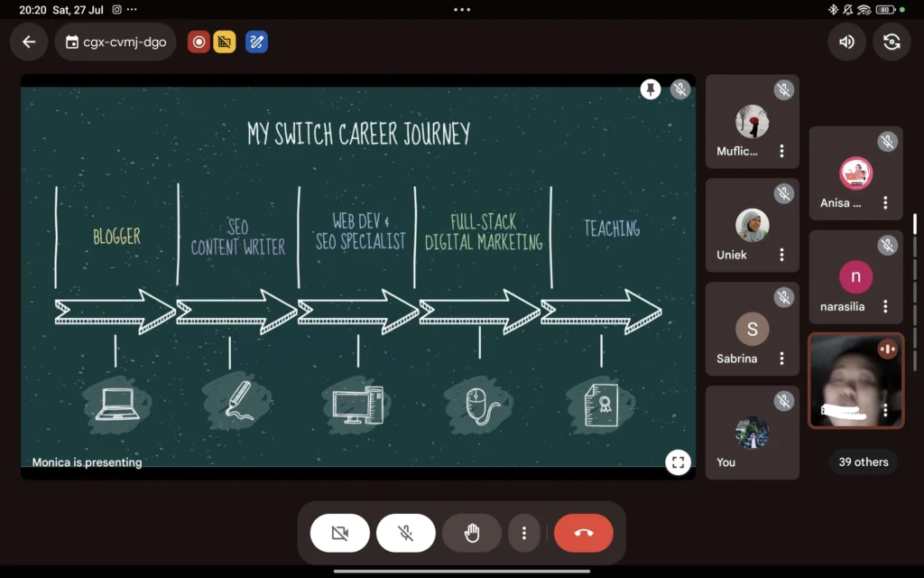924x578 pixels.
Task: Open more options in the call controls
Action: [523, 533]
